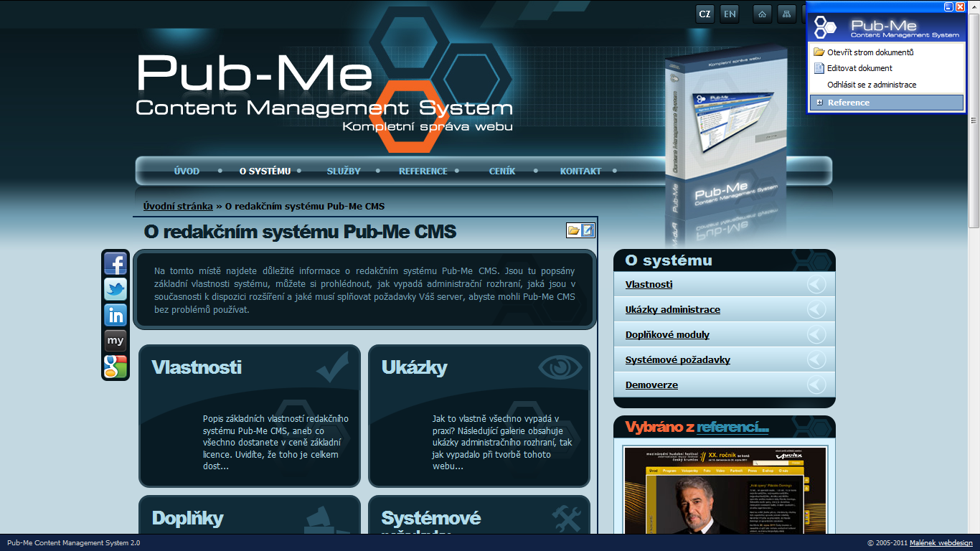Image resolution: width=980 pixels, height=551 pixels.
Task: Click Vlastnosti card description text
Action: 275,442
